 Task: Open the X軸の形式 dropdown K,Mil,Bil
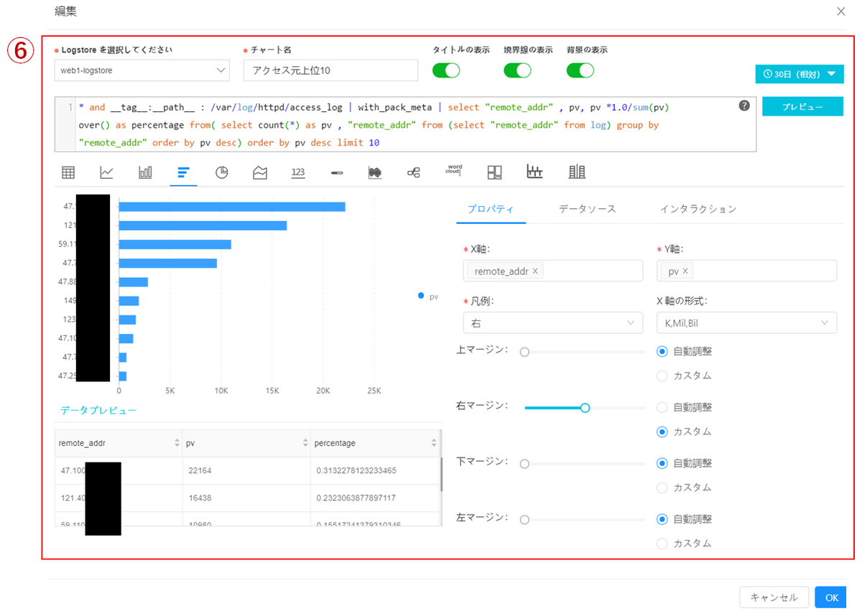(x=746, y=323)
